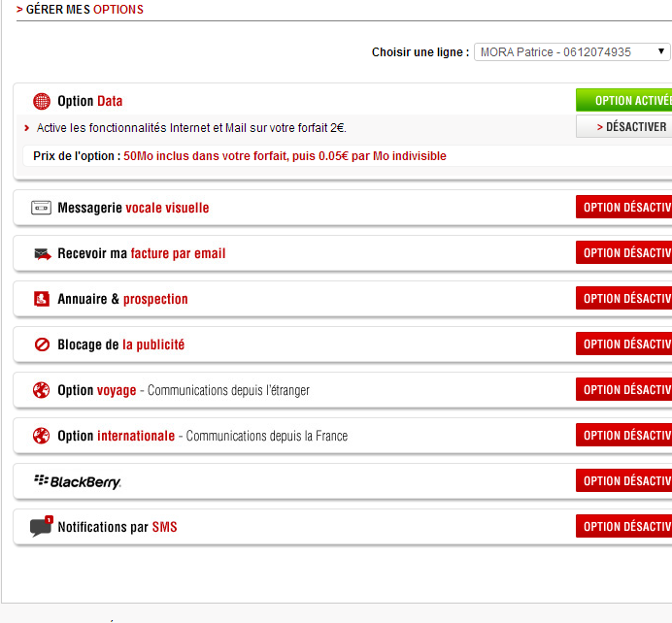Screen dimensions: 672x623
Task: Click the voicemail cassette icon for Messagerie vocale visuelle
Action: [41, 208]
